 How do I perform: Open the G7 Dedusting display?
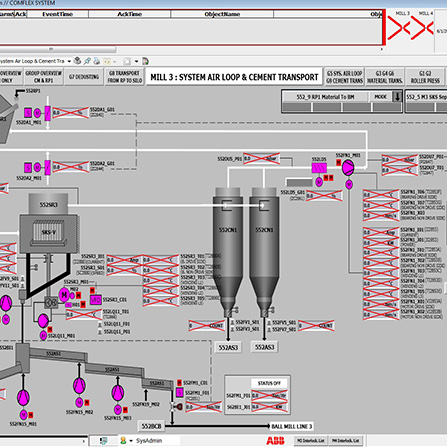84,77
